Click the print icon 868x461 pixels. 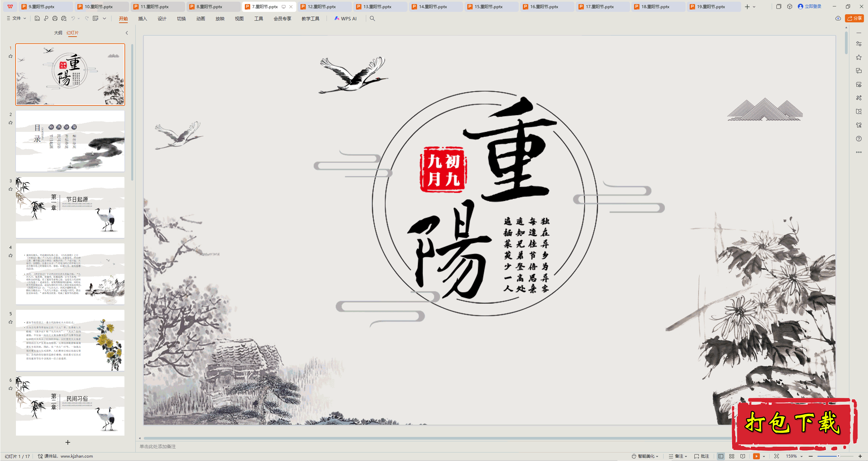55,18
